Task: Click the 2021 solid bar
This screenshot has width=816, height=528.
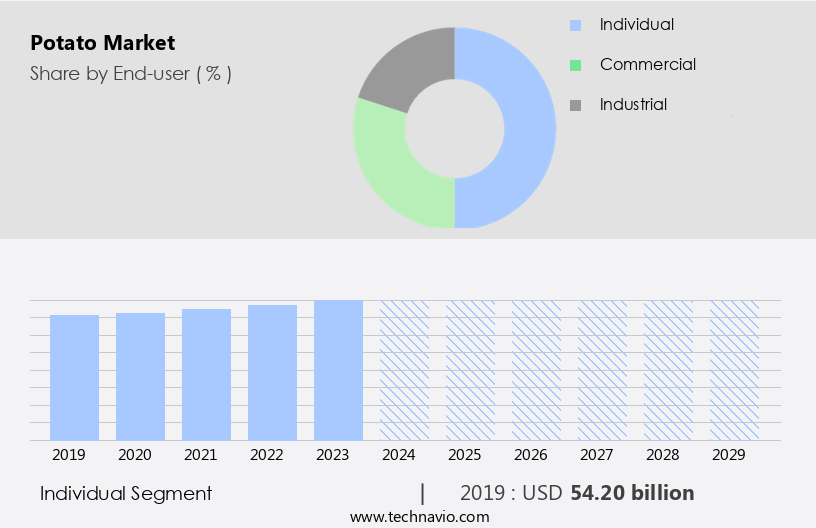Action: 207,374
